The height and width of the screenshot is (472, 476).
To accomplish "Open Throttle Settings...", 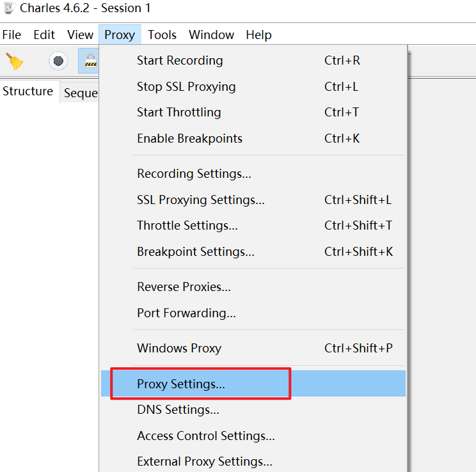I will [253, 226].
